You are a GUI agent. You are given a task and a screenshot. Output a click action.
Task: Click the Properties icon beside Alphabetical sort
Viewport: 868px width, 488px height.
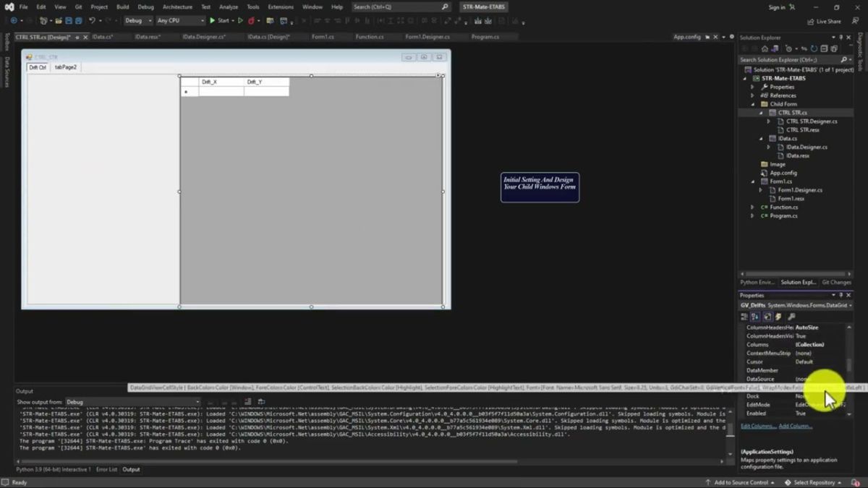767,317
